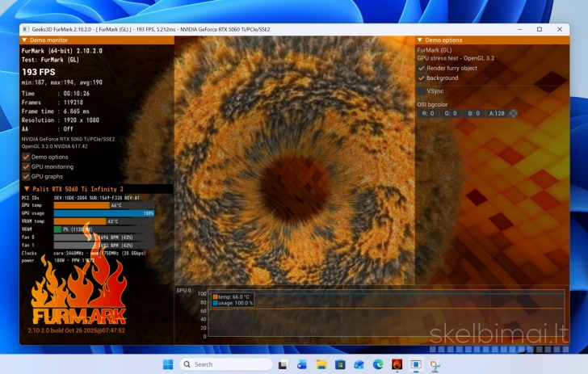This screenshot has width=588, height=374.
Task: Open the Outlook icon in the taskbar
Action: click(302, 364)
